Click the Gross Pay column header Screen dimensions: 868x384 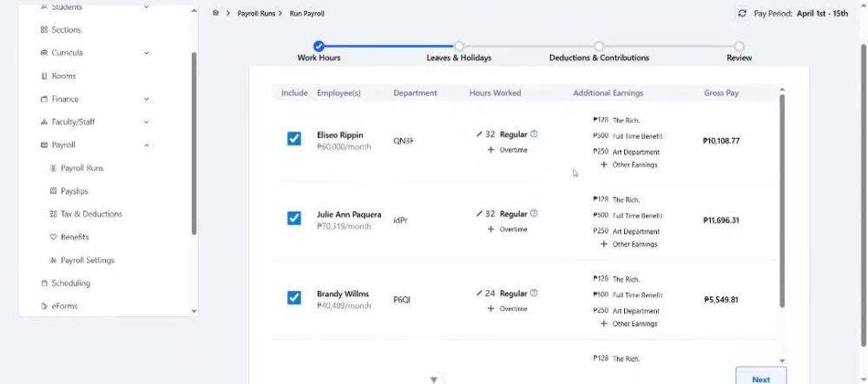coord(720,93)
